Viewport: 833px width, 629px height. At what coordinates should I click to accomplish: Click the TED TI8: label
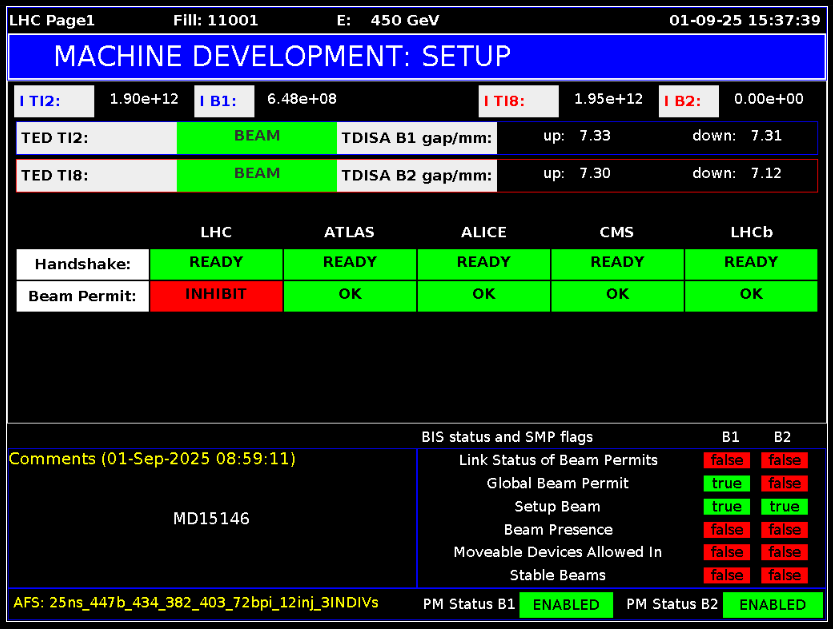pos(97,176)
